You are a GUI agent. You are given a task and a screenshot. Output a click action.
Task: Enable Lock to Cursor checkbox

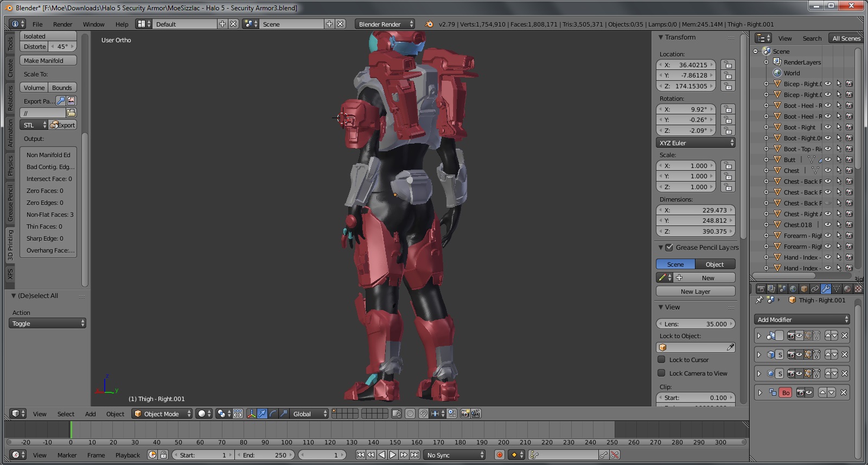[661, 359]
